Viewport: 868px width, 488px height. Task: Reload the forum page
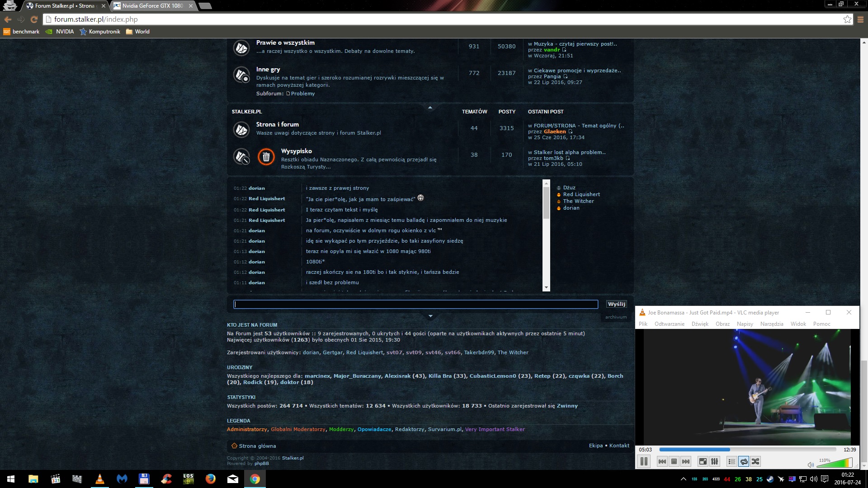tap(34, 19)
